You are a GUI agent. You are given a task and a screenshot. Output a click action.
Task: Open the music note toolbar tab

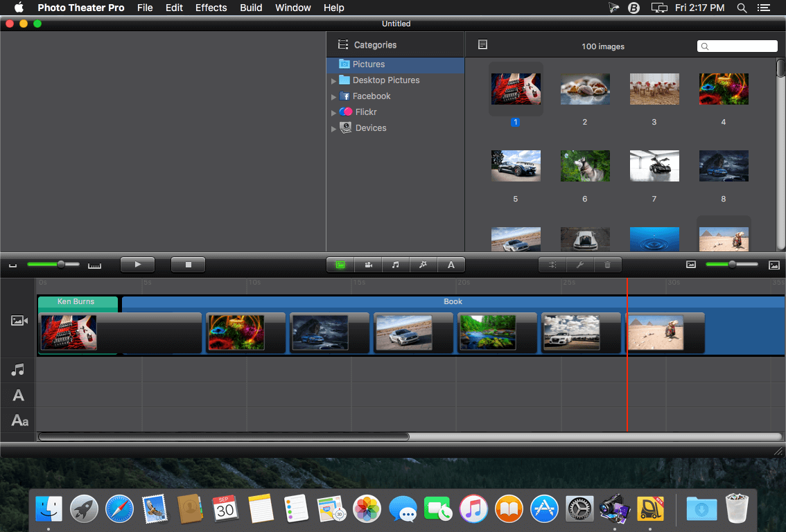click(x=396, y=265)
